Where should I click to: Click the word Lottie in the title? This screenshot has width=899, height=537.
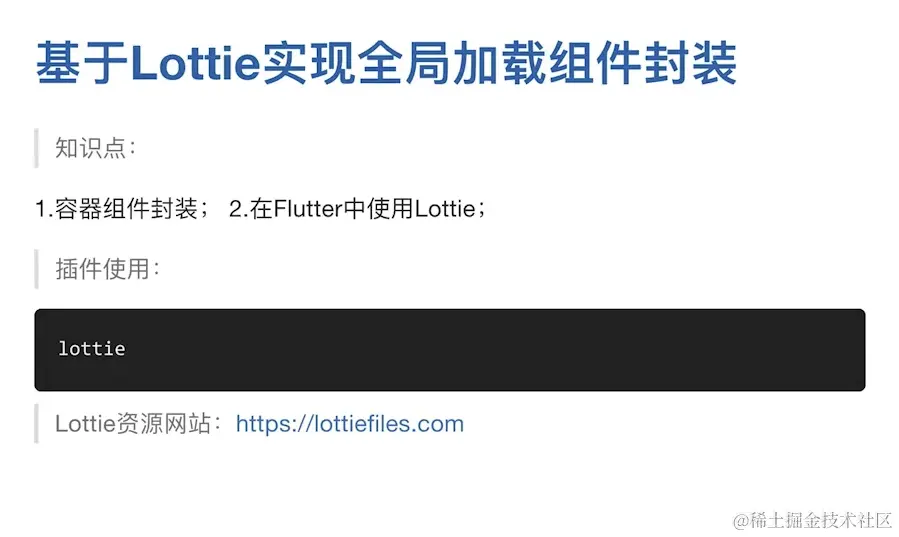(196, 63)
